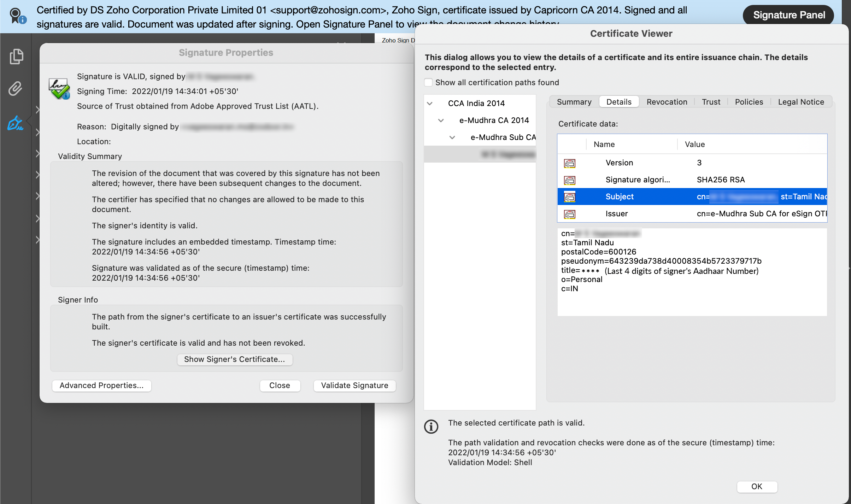Collapse the e-Mudhra CA 2014 node

click(x=441, y=121)
